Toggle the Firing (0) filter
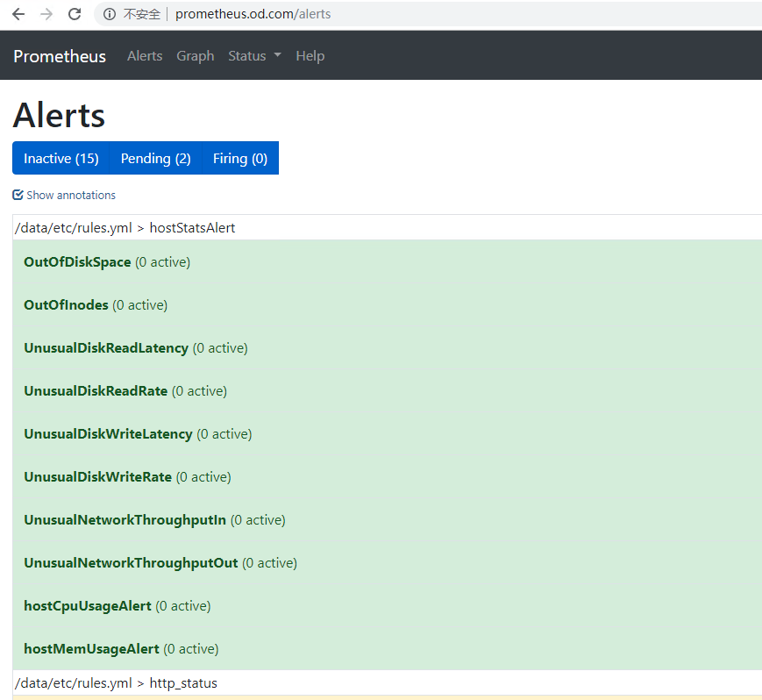Image resolution: width=762 pixels, height=700 pixels. 239,159
